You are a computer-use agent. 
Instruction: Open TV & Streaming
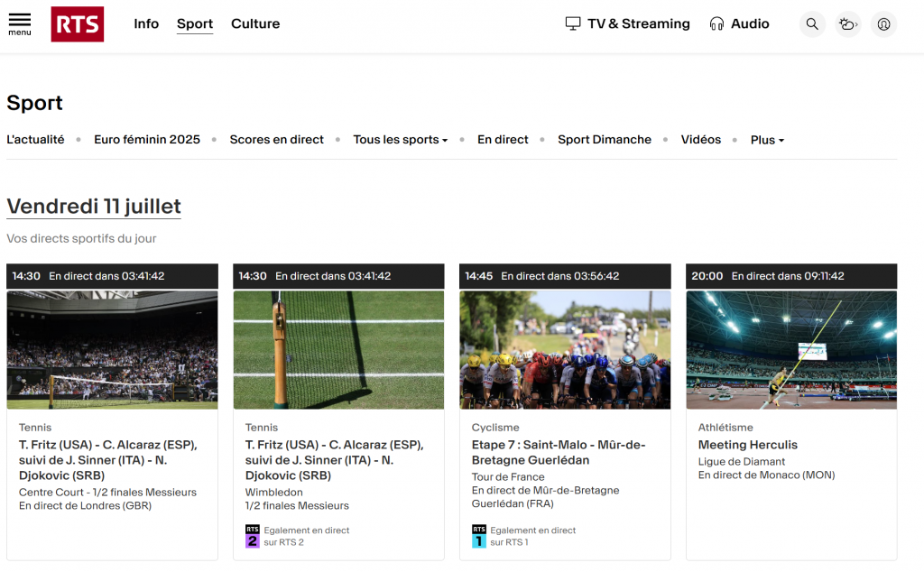point(638,23)
